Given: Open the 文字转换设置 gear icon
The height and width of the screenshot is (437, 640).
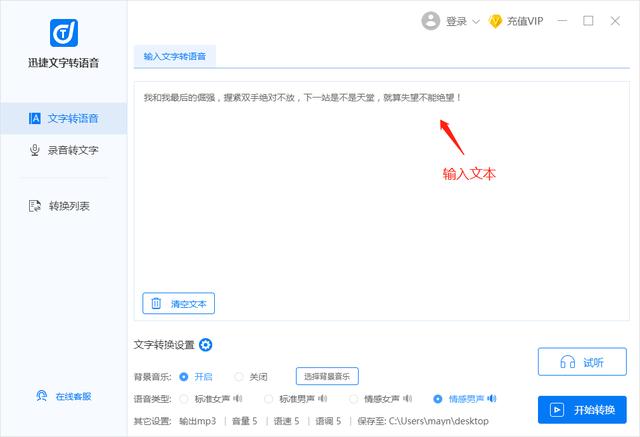Looking at the screenshot, I should tap(205, 345).
